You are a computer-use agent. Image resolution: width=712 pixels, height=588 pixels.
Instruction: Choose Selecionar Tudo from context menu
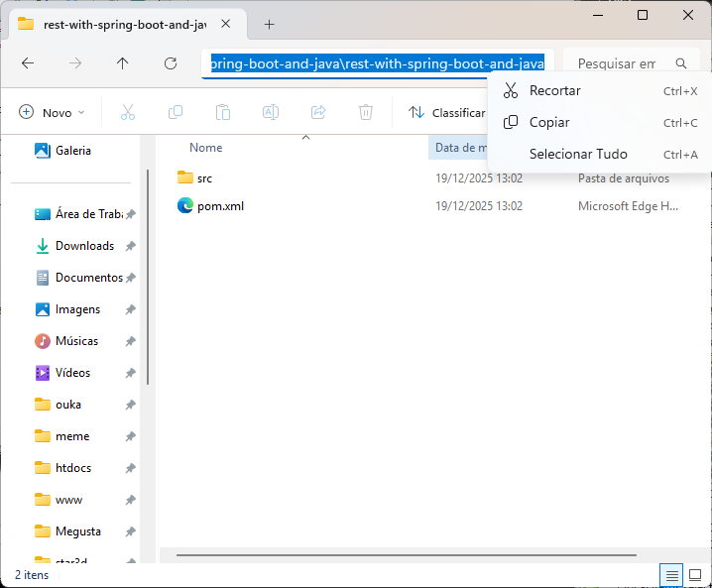pos(578,155)
